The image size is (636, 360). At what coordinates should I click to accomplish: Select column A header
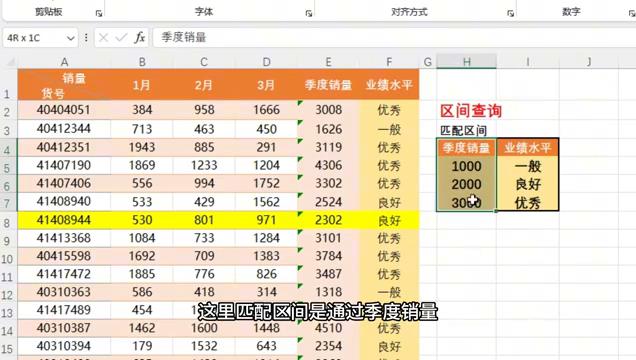(64, 62)
